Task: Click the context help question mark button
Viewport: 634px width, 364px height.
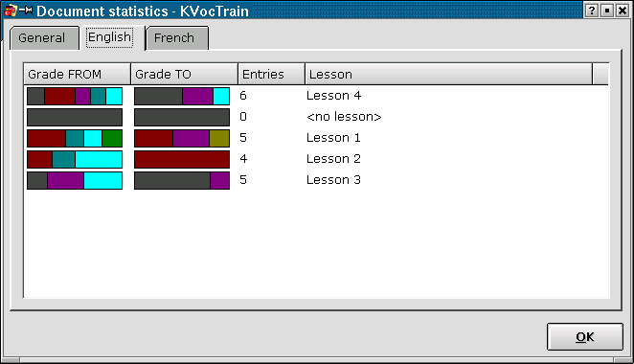Action: point(592,11)
